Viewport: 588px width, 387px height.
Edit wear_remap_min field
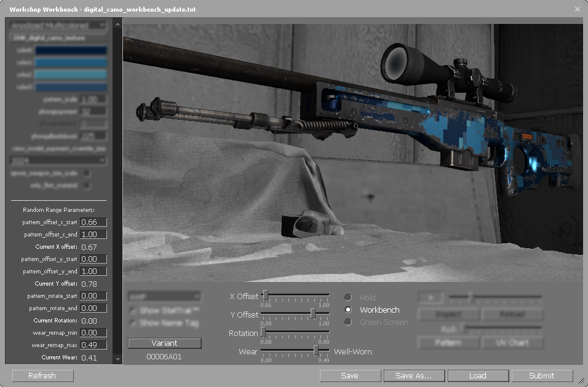click(93, 333)
